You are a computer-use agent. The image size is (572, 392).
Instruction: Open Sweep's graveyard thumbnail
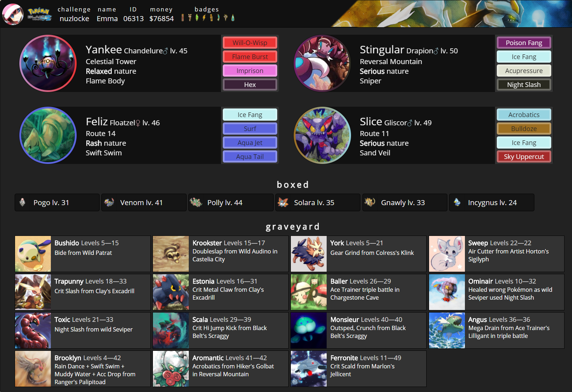pos(447,254)
